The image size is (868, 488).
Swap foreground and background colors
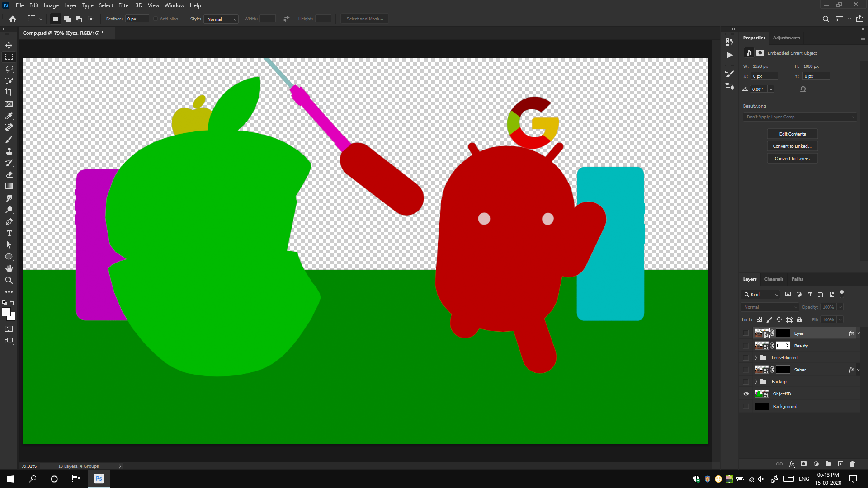coord(13,303)
